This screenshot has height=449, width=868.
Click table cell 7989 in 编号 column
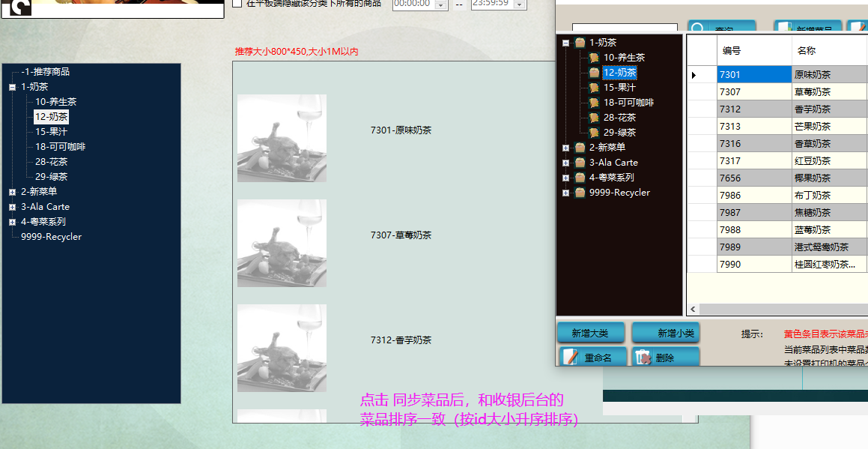tap(754, 247)
